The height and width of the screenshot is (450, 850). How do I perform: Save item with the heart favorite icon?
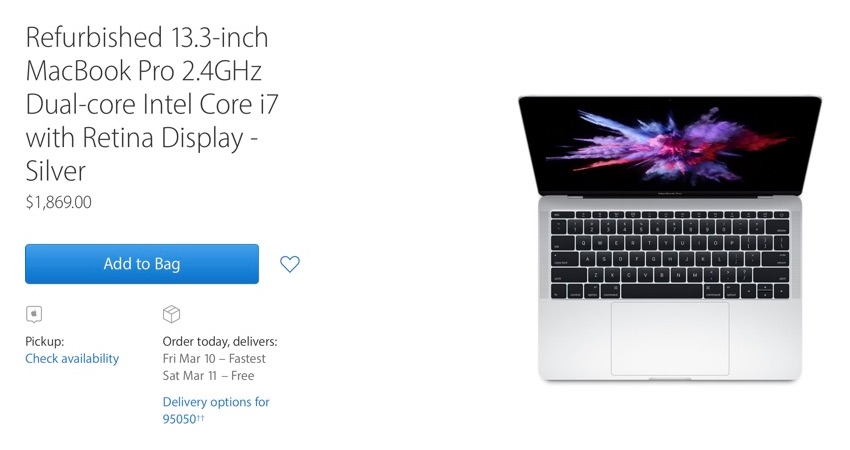[x=289, y=264]
